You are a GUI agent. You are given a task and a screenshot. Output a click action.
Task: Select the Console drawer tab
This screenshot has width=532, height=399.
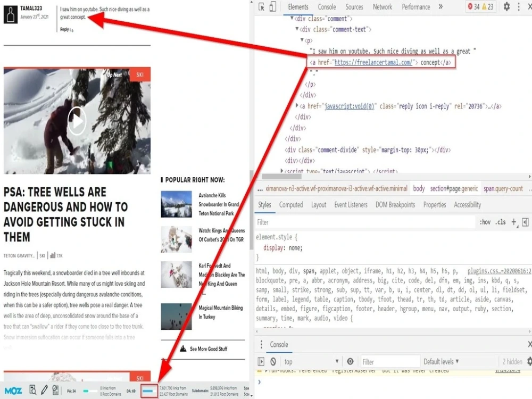(279, 344)
